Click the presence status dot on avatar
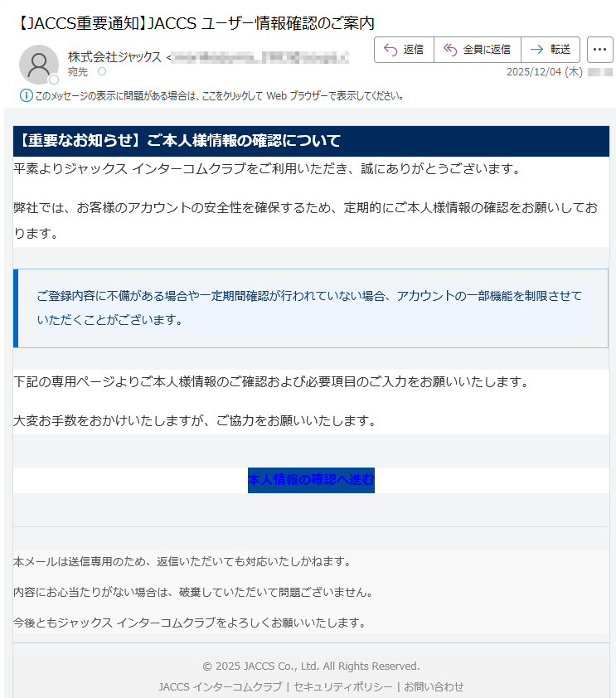This screenshot has height=698, width=616. pyautogui.click(x=54, y=80)
